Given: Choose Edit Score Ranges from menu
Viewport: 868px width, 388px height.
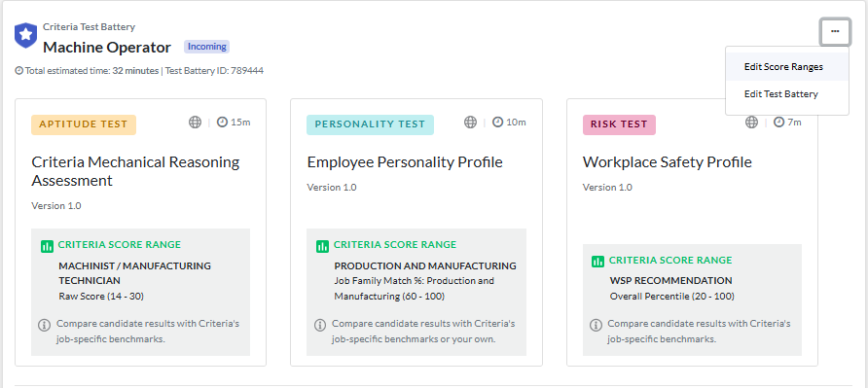Looking at the screenshot, I should [x=786, y=67].
